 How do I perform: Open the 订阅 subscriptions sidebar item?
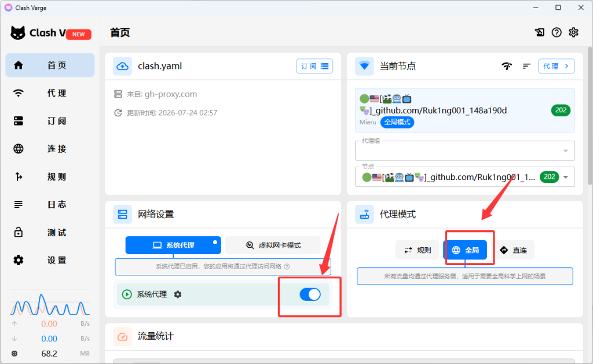click(x=50, y=121)
